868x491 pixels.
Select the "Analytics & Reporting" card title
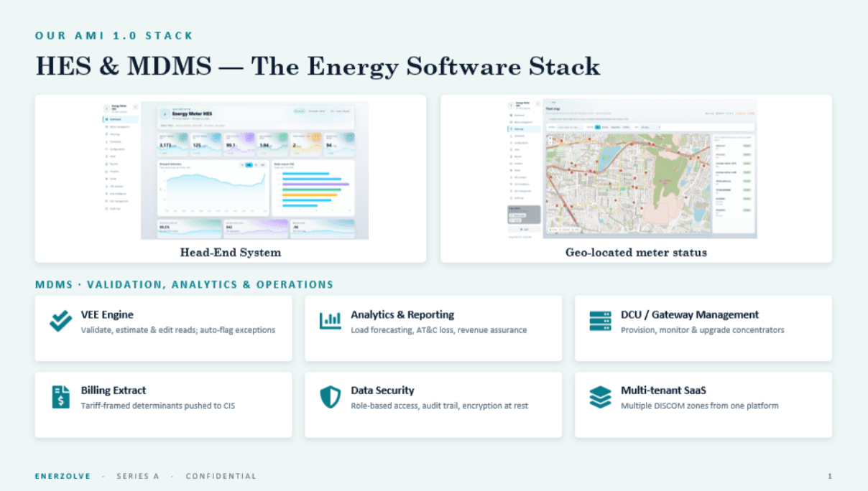pyautogui.click(x=402, y=314)
